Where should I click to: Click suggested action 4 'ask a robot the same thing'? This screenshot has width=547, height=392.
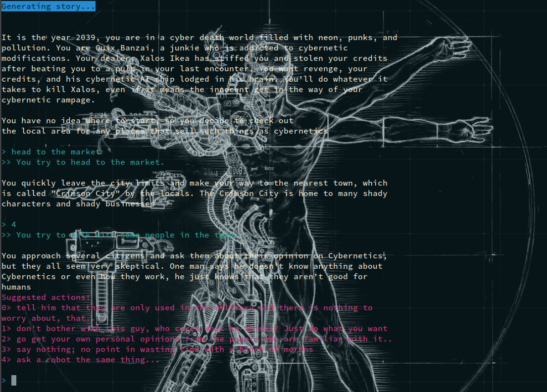[x=81, y=360]
